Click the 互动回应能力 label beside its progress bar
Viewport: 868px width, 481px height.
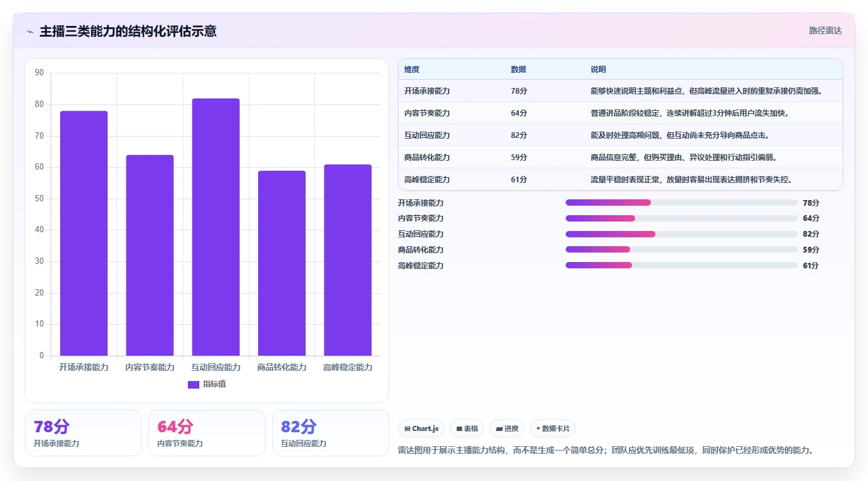[x=421, y=234]
